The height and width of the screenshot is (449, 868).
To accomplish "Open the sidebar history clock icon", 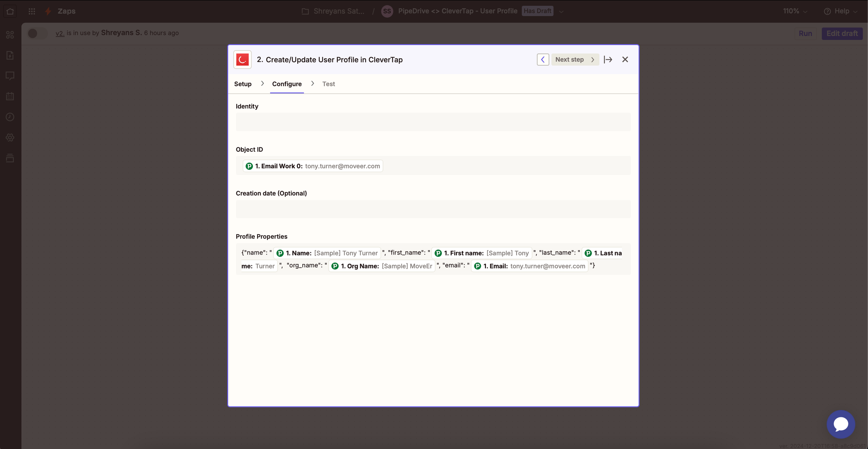I will click(x=10, y=117).
